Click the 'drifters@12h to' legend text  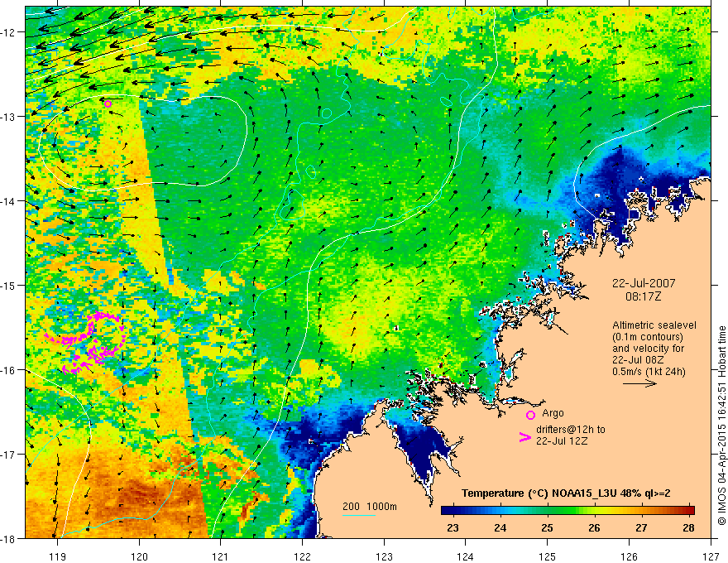(571, 429)
